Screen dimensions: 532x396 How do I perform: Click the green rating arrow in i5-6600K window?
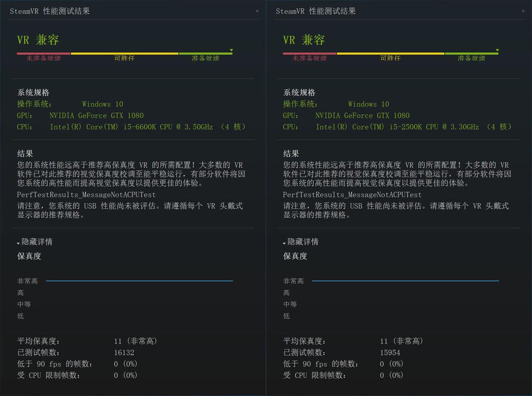(231, 50)
